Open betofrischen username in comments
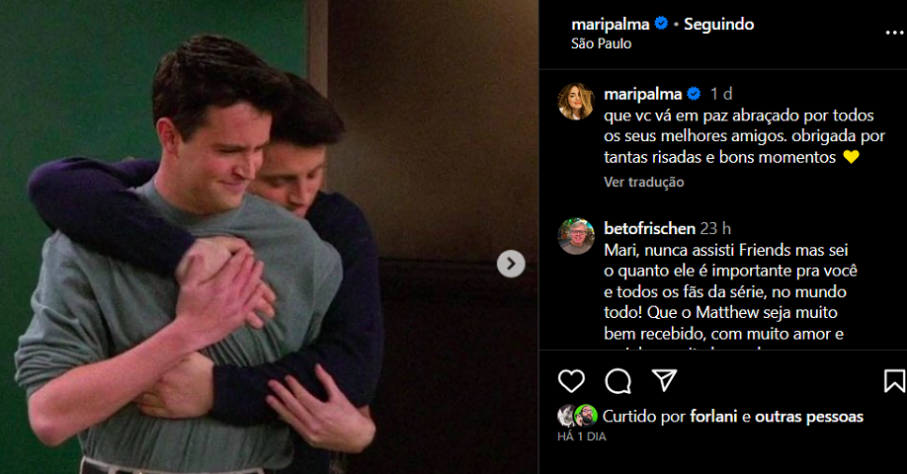Screen dimensions: 907x474 [649, 229]
